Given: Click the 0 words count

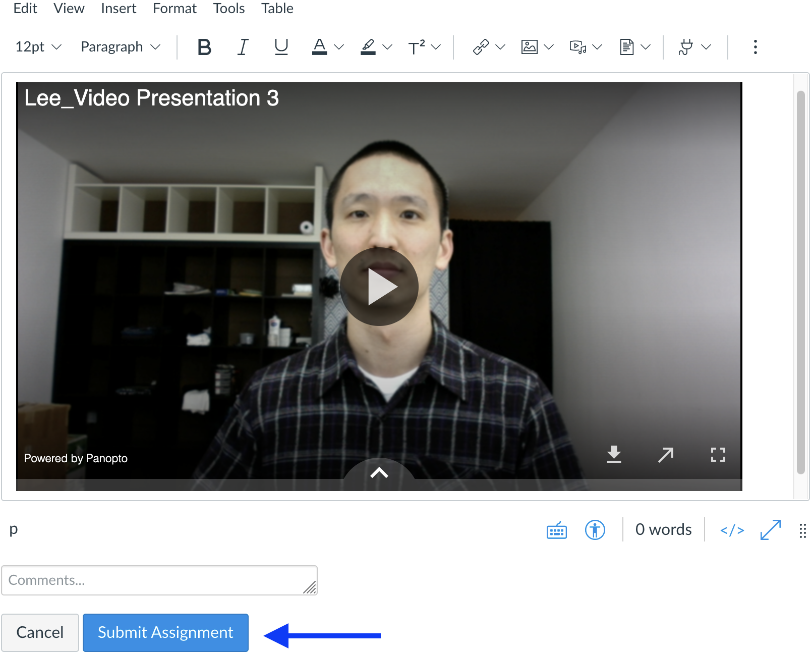Looking at the screenshot, I should 663,529.
